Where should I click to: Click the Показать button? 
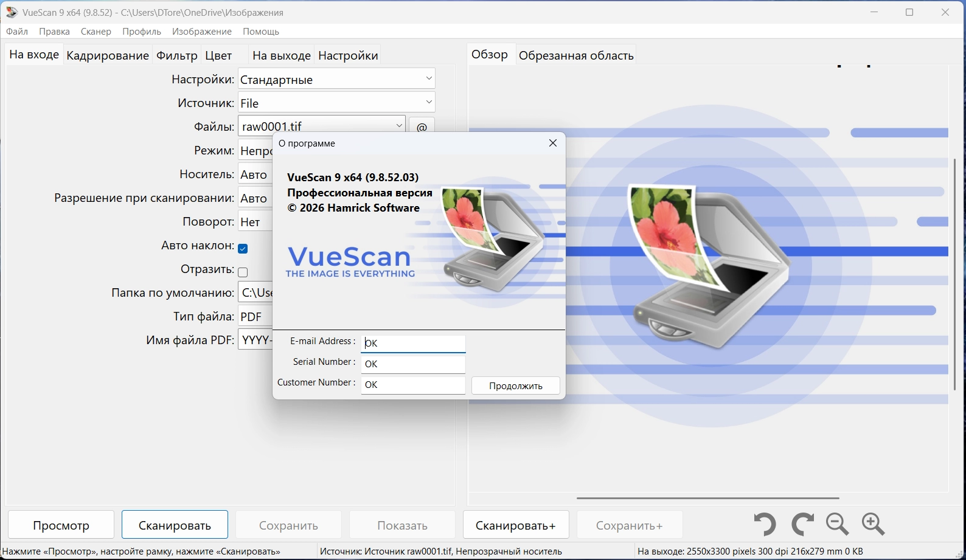402,525
